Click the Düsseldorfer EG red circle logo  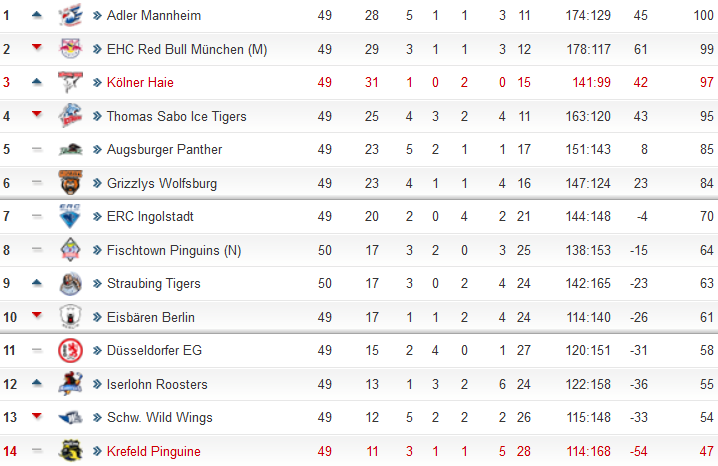[71, 351]
